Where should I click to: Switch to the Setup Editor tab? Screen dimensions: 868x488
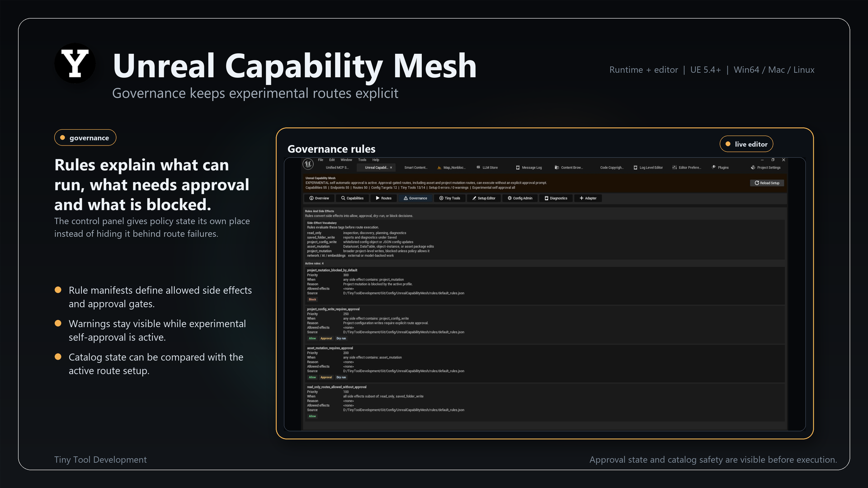point(484,198)
